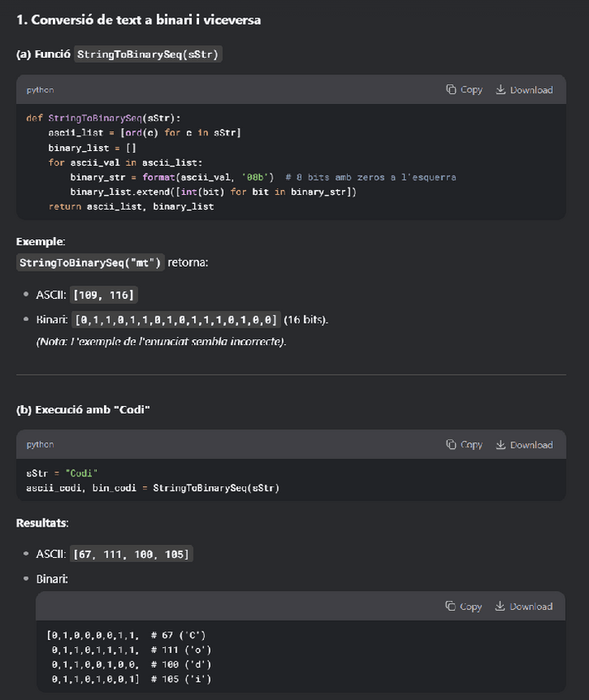The height and width of the screenshot is (700, 589).
Task: Copy the sStr = "Codi" code block
Action: pyautogui.click(x=463, y=444)
